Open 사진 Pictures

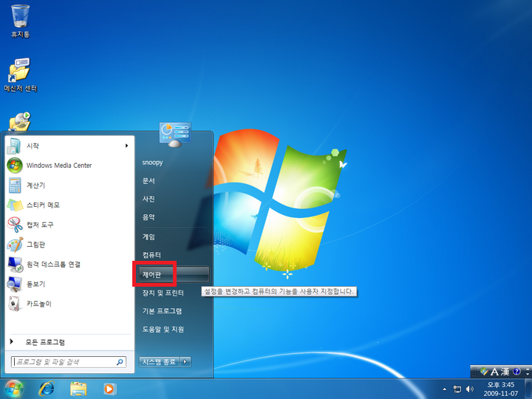point(149,199)
